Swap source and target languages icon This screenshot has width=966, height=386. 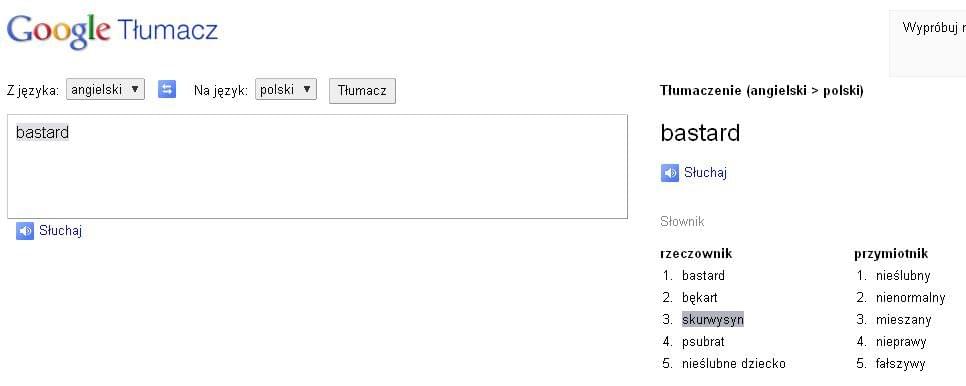coord(167,90)
